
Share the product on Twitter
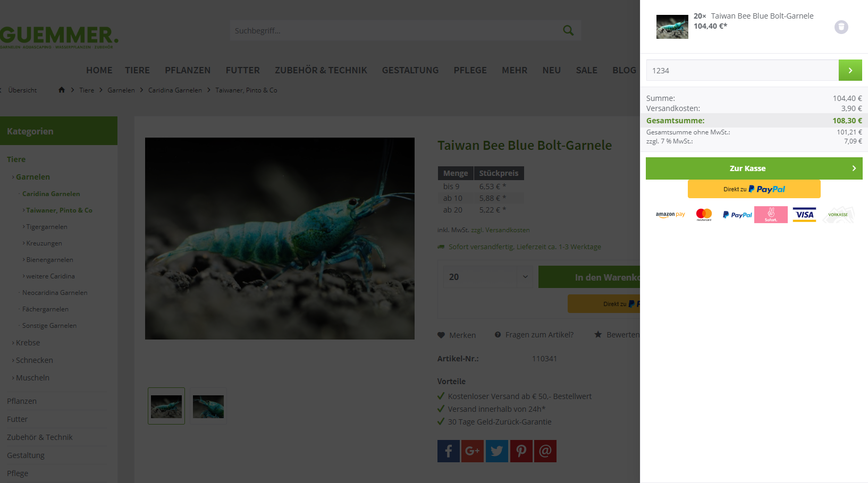click(x=497, y=451)
